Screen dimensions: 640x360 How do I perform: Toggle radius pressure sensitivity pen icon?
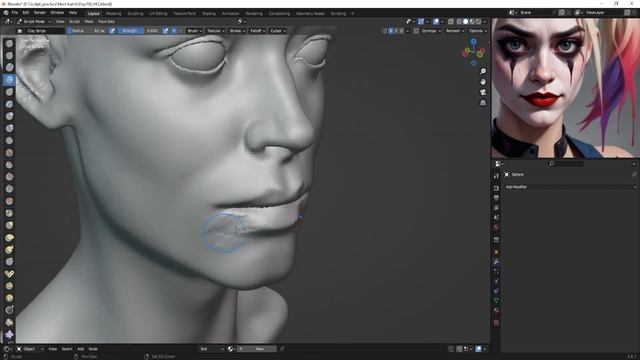112,31
